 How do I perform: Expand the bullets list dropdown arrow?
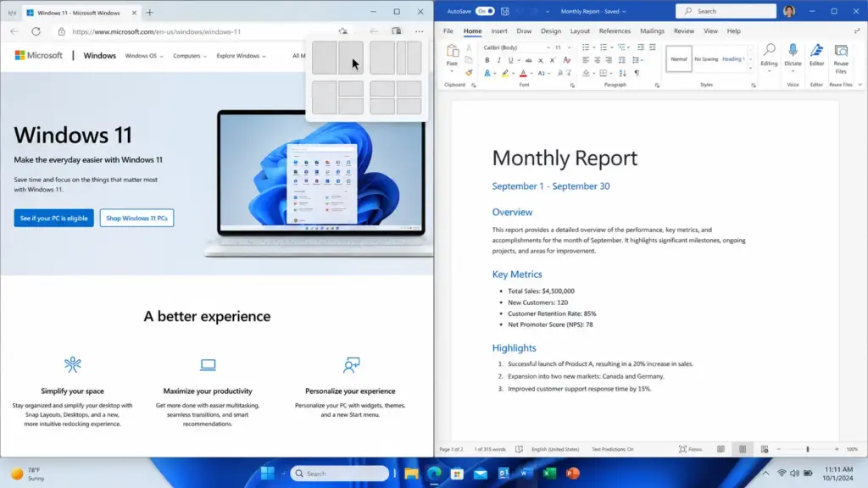point(593,47)
